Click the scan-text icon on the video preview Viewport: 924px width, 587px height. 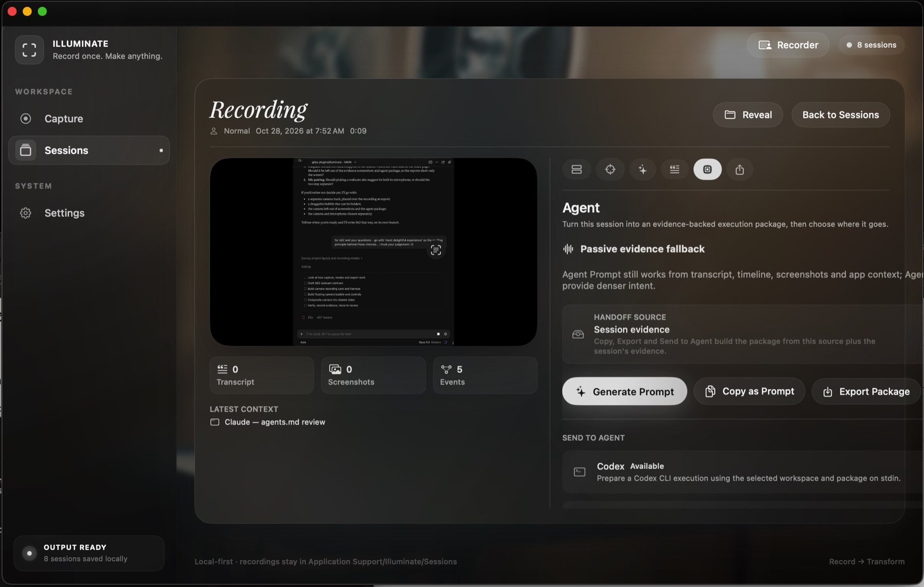[436, 250]
